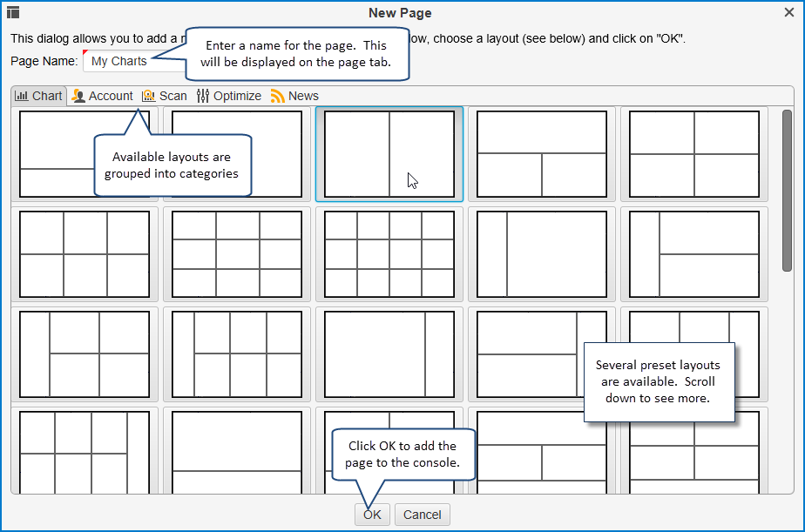The height and width of the screenshot is (532, 805).
Task: Open the Scan layouts tab
Action: coord(165,96)
